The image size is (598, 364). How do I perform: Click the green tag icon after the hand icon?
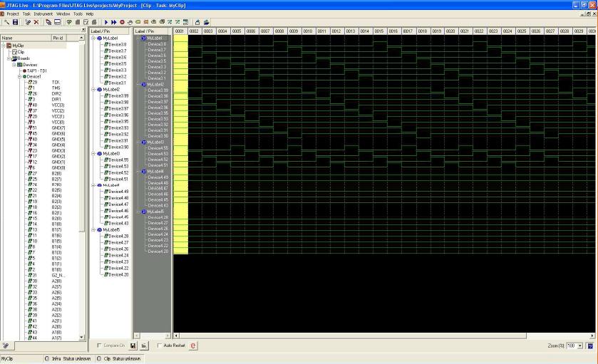138,23
